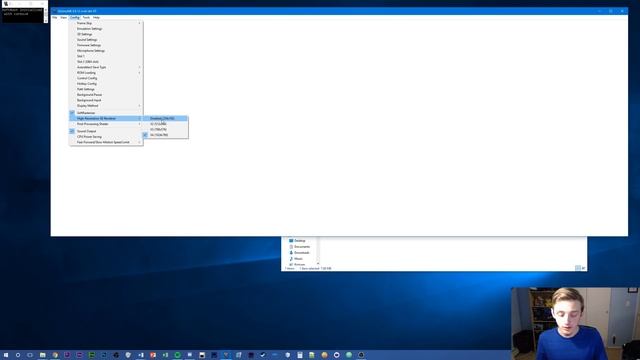Uncheck the SoftRasterizer option
This screenshot has width=640, height=360.
tap(106, 113)
